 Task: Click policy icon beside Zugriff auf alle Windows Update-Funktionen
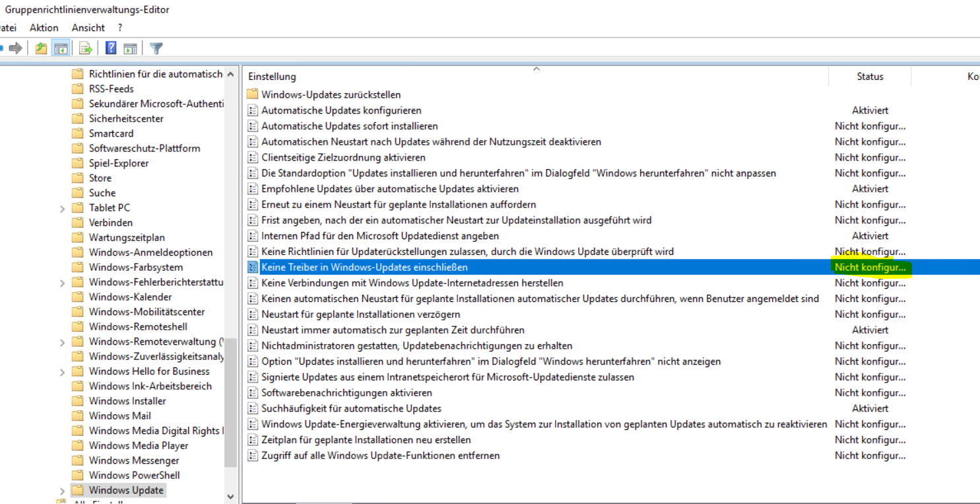click(252, 455)
